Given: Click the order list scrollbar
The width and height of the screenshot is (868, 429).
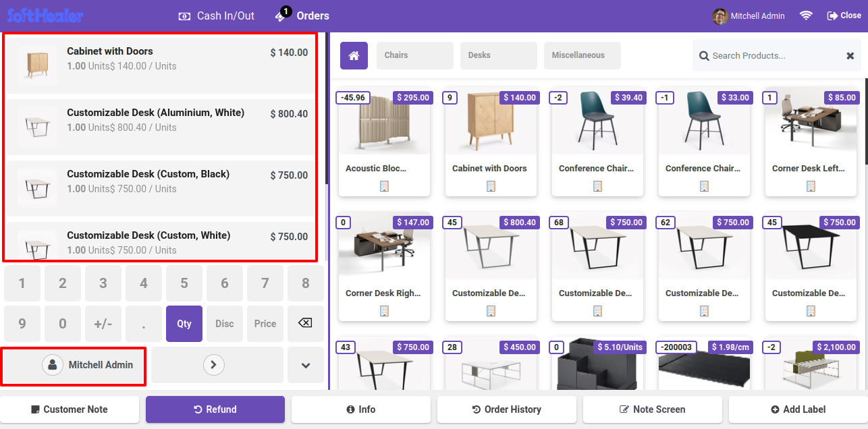Looking at the screenshot, I should point(327,108).
